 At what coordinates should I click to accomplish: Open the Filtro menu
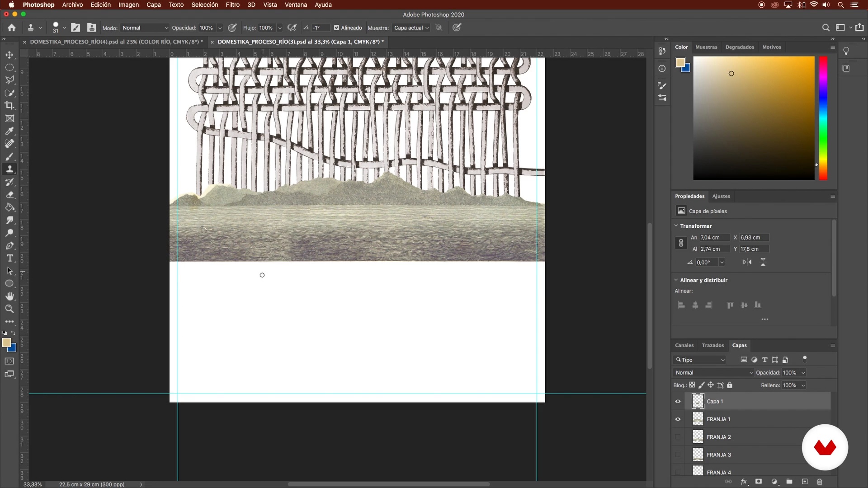click(232, 5)
